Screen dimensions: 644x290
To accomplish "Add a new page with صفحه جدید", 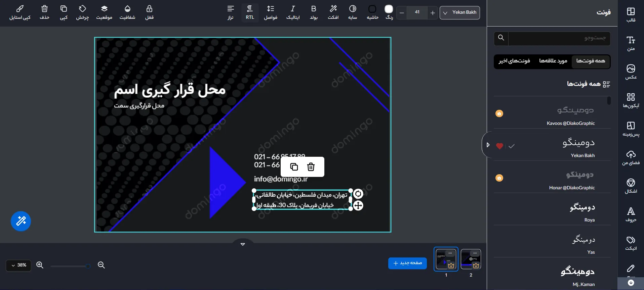I will (x=407, y=263).
